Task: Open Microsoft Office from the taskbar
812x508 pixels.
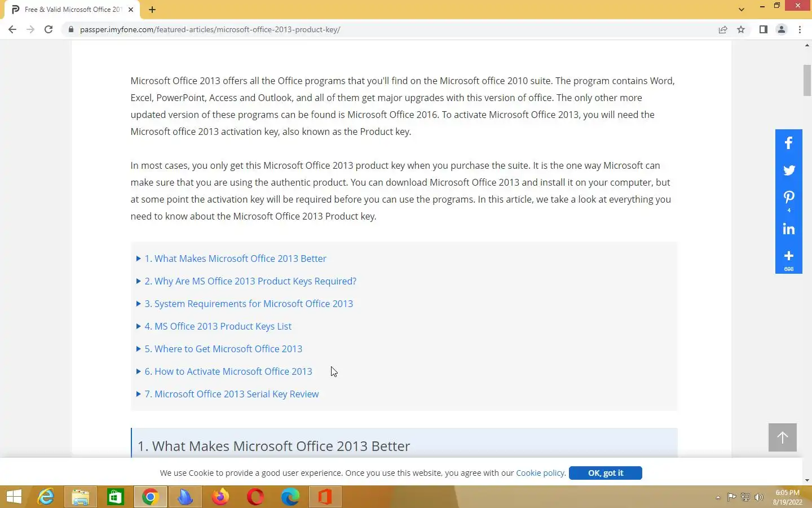Action: (325, 497)
